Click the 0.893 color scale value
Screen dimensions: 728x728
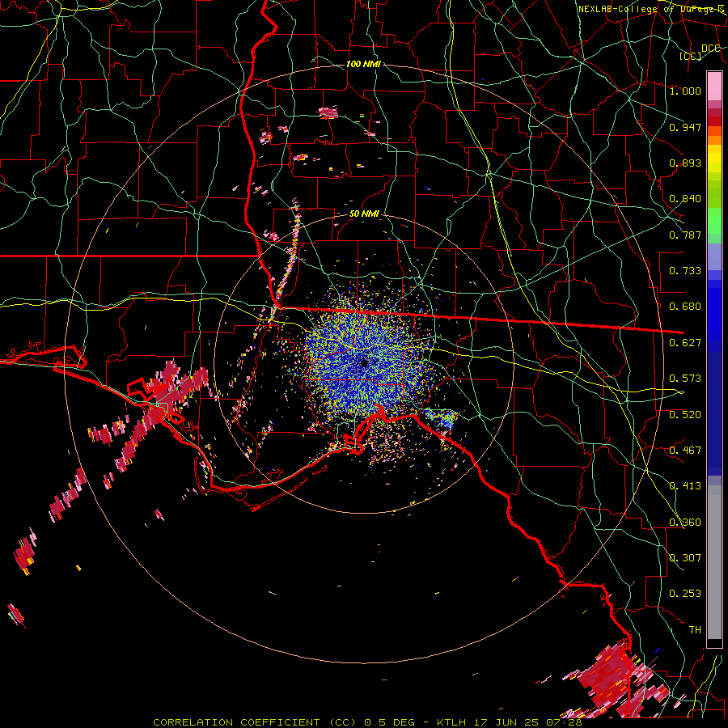click(685, 163)
